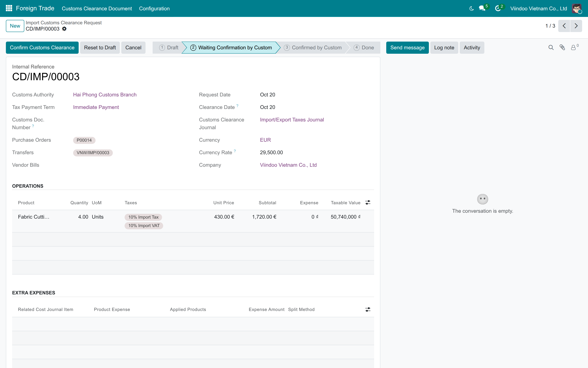
Task: Click taxable value 50,740,000 ₫ cell
Action: (x=345, y=217)
